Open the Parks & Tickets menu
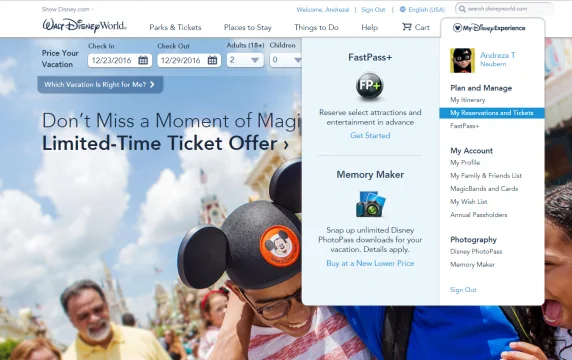Screen dimensions: 572x360 [175, 27]
